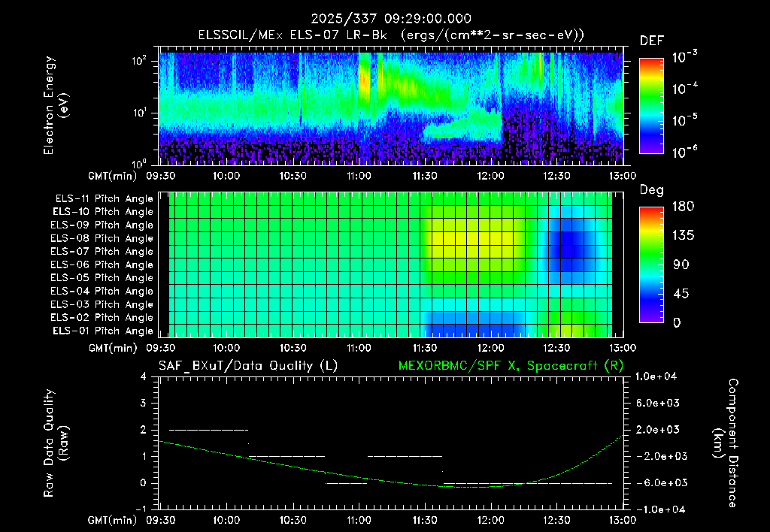This screenshot has height=532, width=770.
Task: Click the 13:00 tick label under the bottom plot
Action: [x=623, y=520]
